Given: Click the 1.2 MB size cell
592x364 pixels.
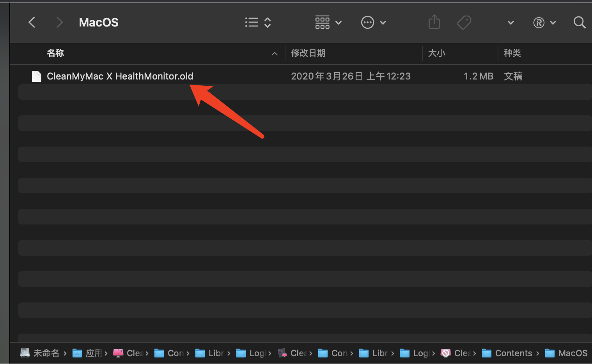Looking at the screenshot, I should click(x=479, y=76).
